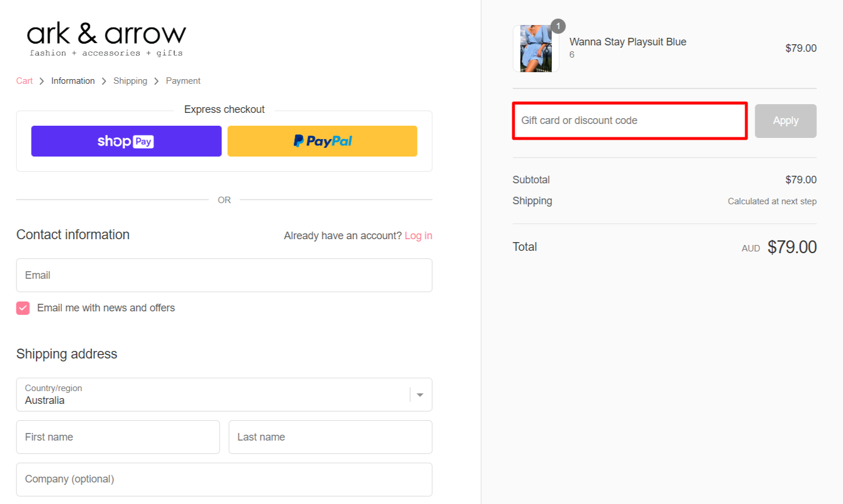This screenshot has width=843, height=504.
Task: Pay using the Shop Pay express checkout
Action: click(x=126, y=141)
